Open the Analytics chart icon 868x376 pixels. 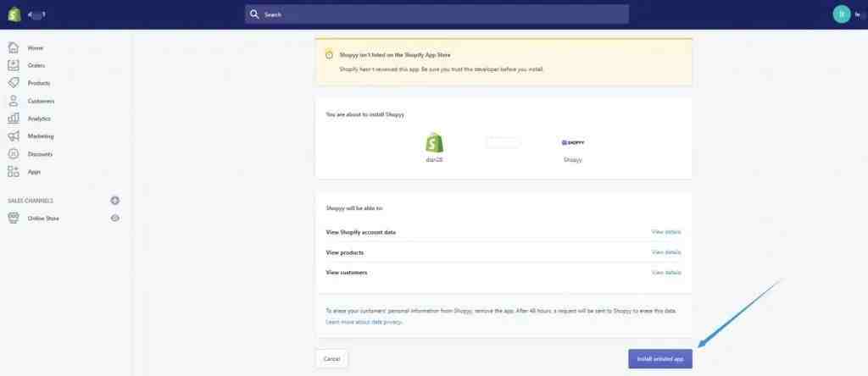14,119
